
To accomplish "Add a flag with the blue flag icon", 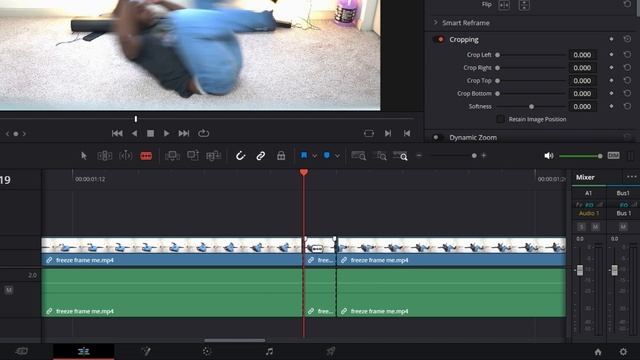I will coord(304,156).
